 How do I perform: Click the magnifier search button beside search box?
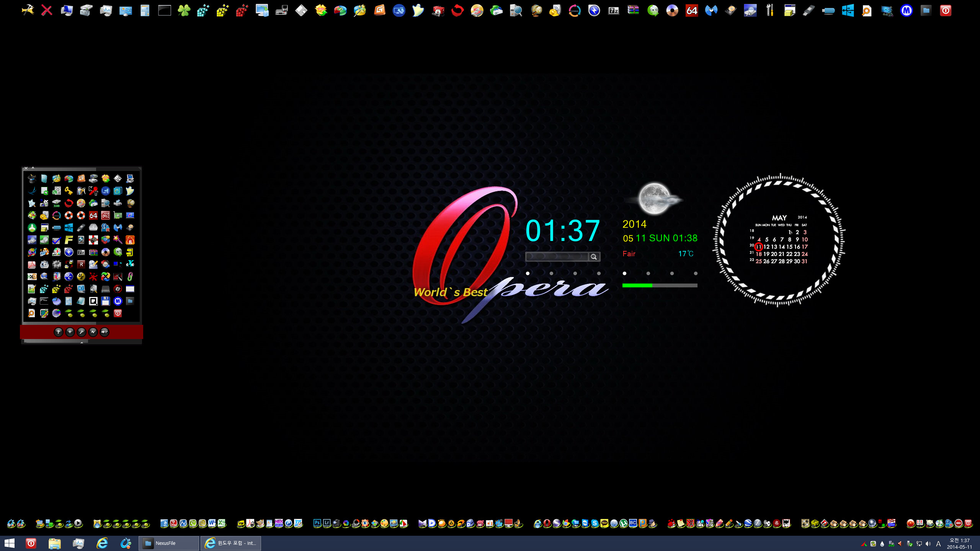[x=594, y=257]
